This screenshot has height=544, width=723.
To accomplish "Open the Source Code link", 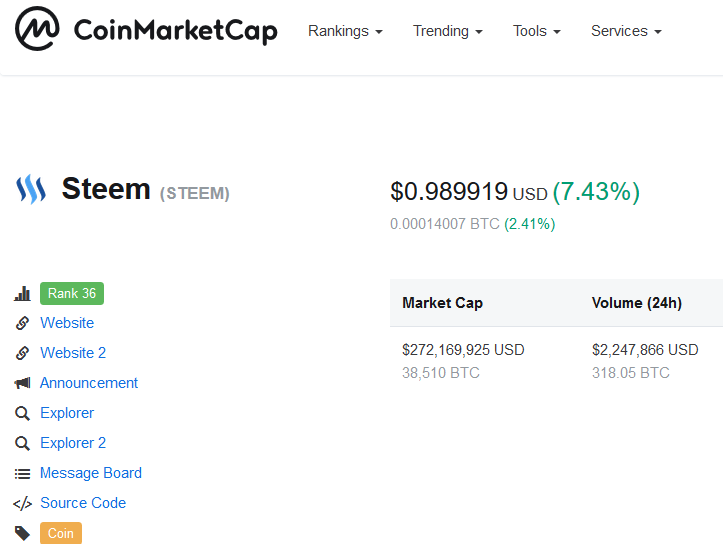I will coord(83,503).
